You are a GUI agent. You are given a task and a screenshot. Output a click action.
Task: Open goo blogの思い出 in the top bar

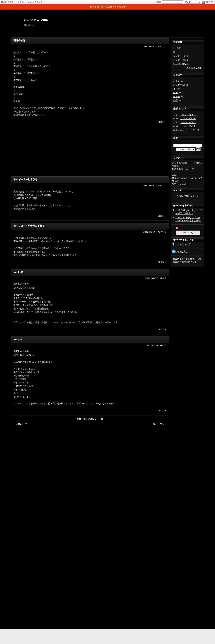click(34, 2)
